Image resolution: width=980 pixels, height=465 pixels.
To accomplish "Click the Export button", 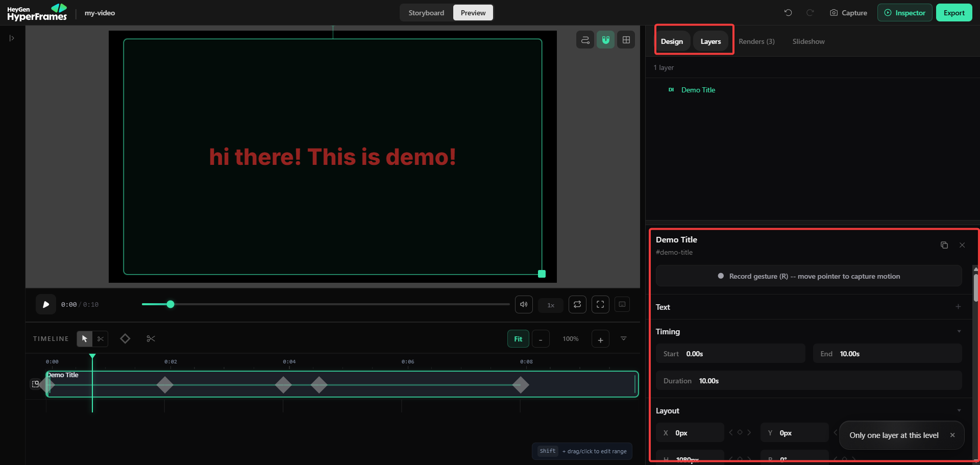I will coord(954,13).
